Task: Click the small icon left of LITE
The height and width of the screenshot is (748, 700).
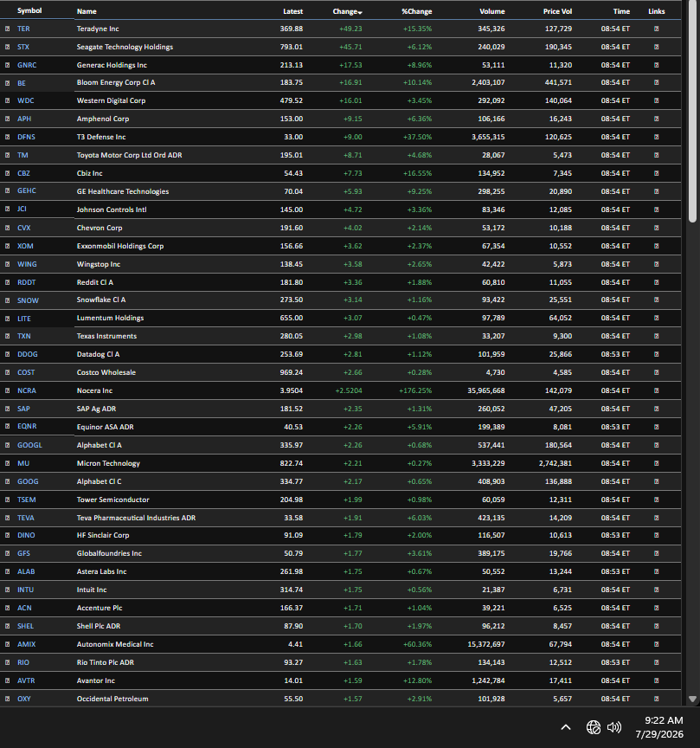Action: (x=7, y=319)
